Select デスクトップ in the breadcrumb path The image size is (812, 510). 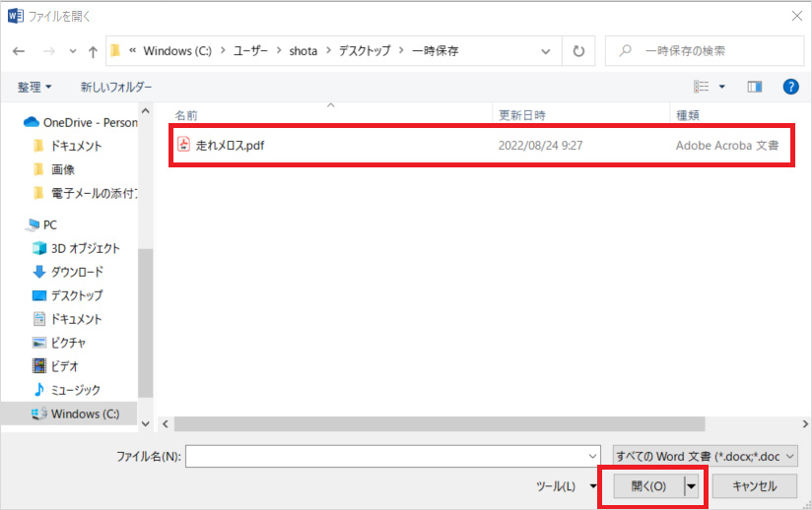(365, 50)
